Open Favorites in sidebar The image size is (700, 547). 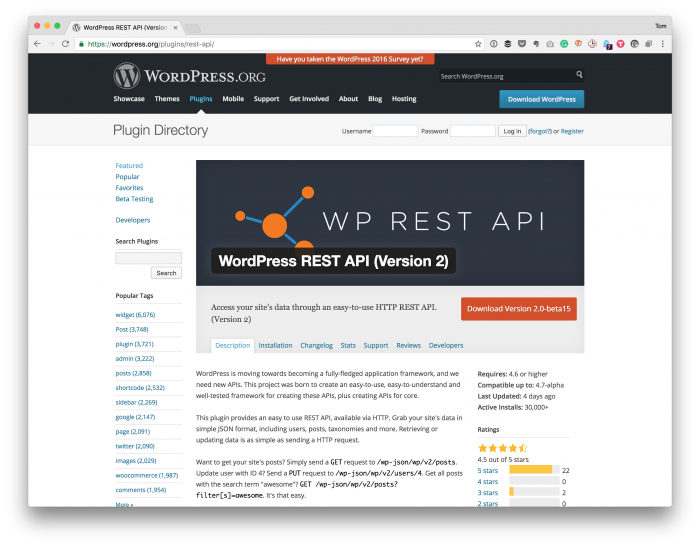[x=129, y=188]
